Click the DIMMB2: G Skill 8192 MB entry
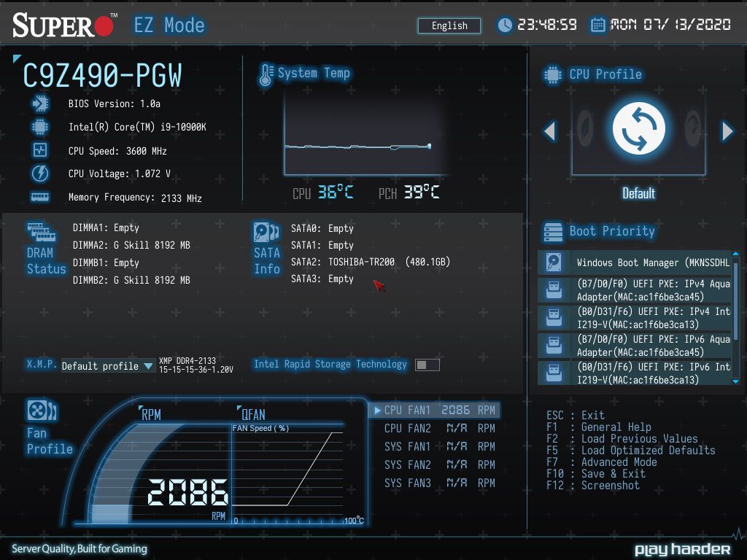 [131, 280]
